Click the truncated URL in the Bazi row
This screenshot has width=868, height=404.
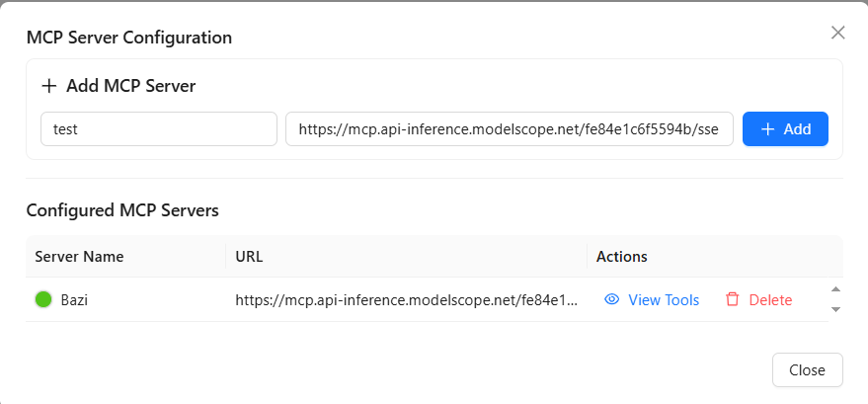406,300
